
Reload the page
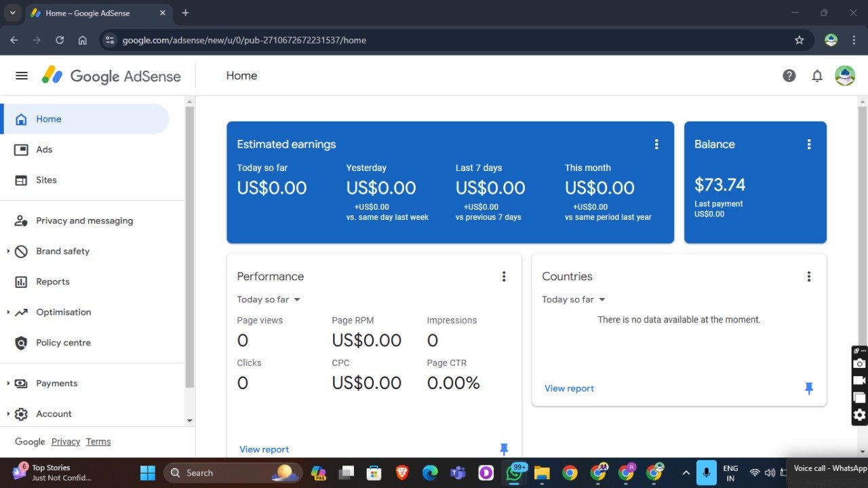(60, 40)
